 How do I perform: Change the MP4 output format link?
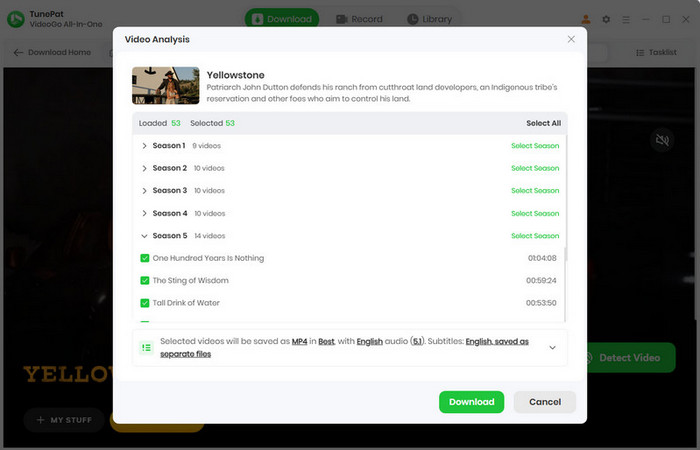click(x=299, y=342)
